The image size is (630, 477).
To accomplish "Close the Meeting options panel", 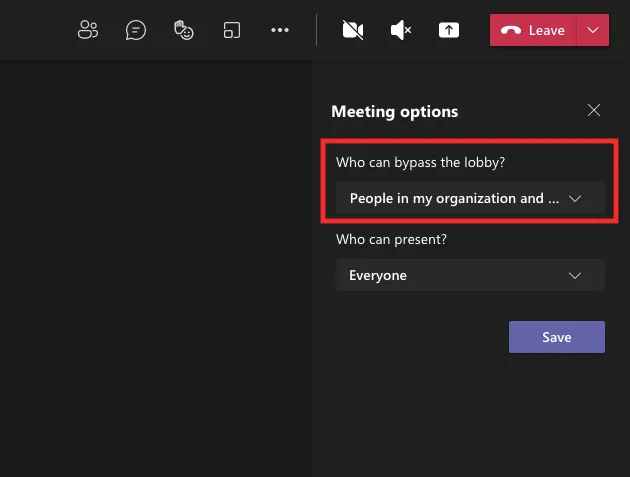I will [594, 110].
